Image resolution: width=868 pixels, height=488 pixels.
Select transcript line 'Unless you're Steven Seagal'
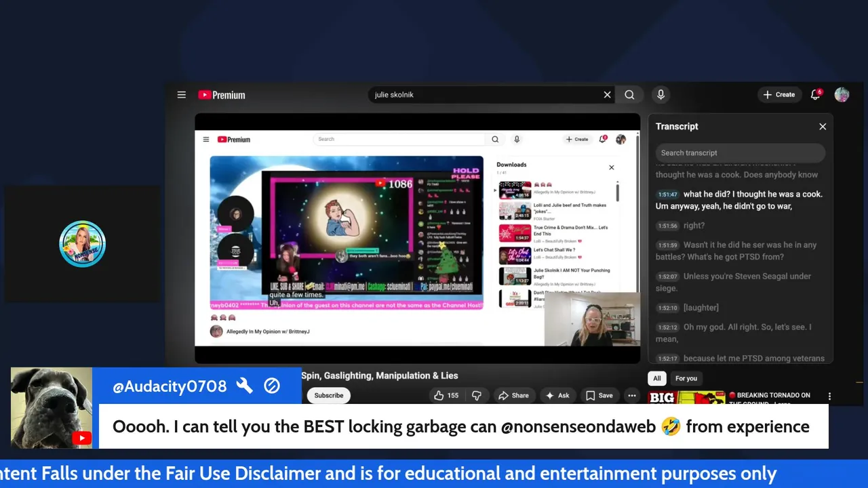[740, 282]
